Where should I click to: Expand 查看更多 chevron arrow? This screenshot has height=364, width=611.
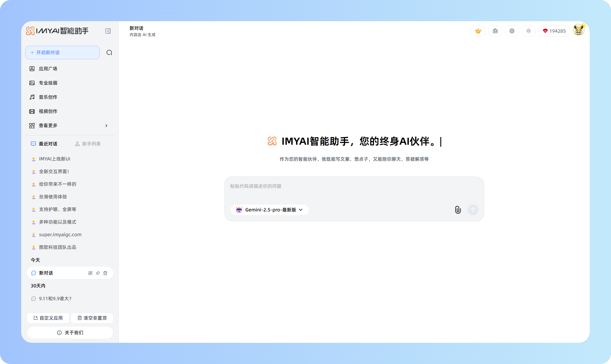[x=106, y=126]
